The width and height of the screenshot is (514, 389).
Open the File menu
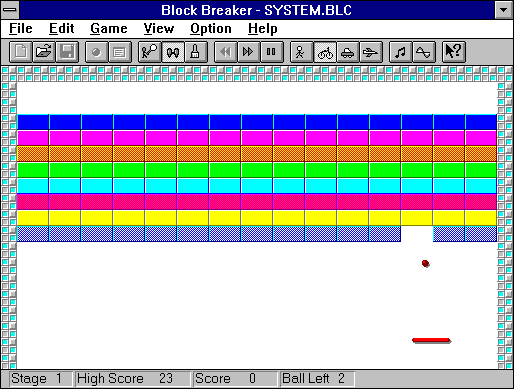click(x=21, y=29)
